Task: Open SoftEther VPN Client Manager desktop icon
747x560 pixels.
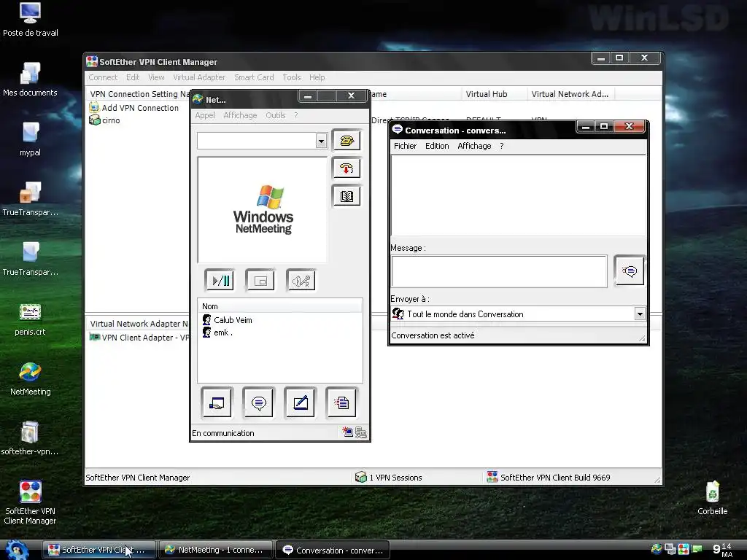Action: 30,502
